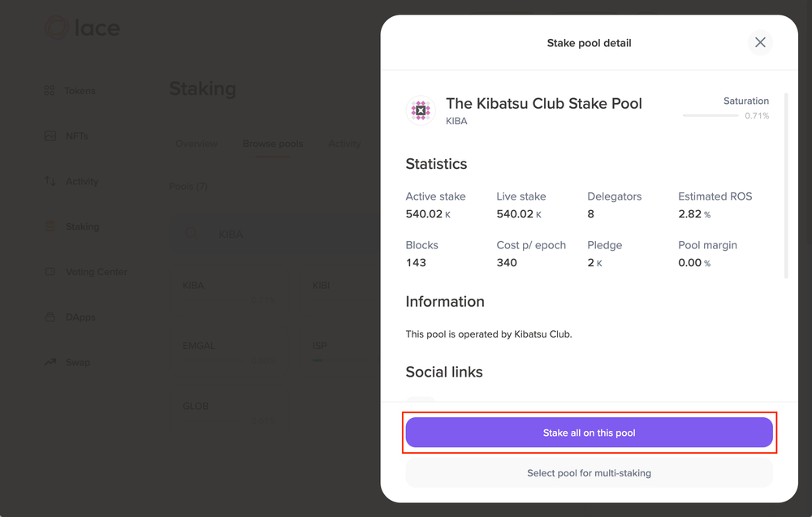
Task: Switch to the Browse pools tab
Action: (273, 144)
